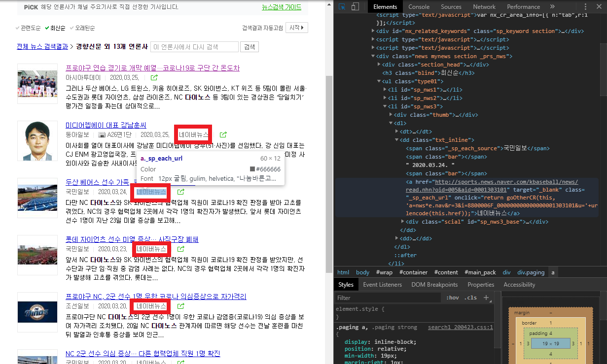Open the search1_200423.css:1 source link
Screen dimensions: 607x364
pos(461,327)
